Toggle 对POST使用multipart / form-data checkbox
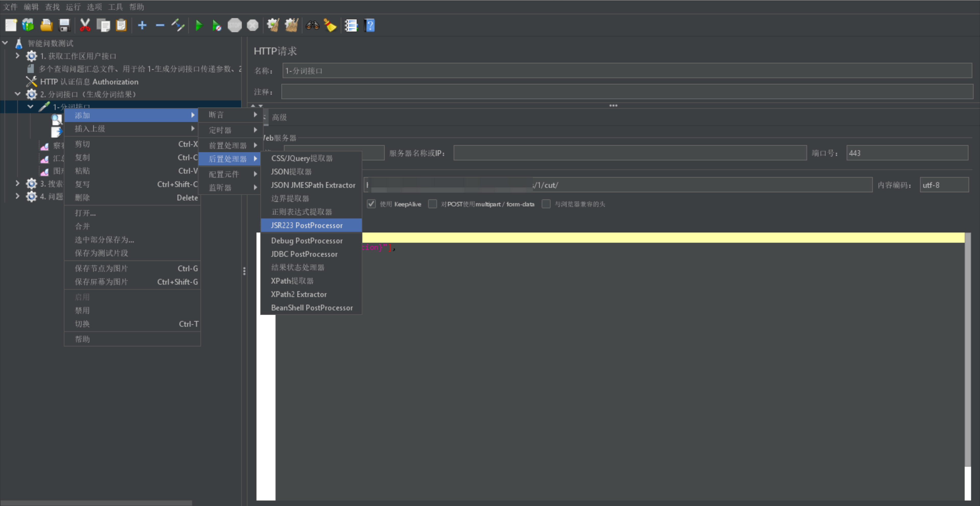The image size is (980, 506). (433, 204)
